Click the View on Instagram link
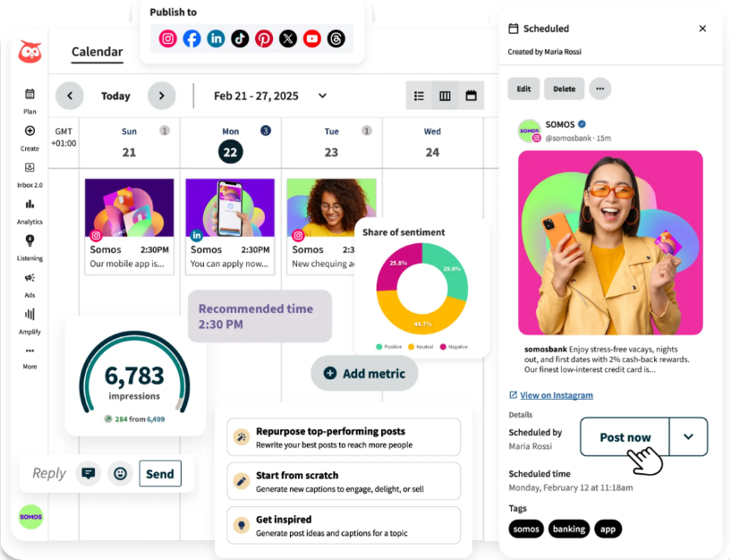730x560 pixels. pos(556,395)
